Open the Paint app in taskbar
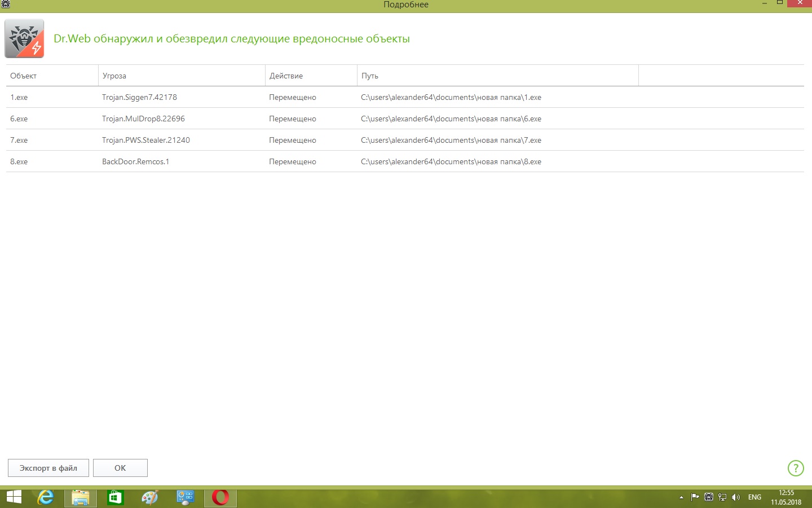Viewport: 812px width, 508px height. (150, 497)
